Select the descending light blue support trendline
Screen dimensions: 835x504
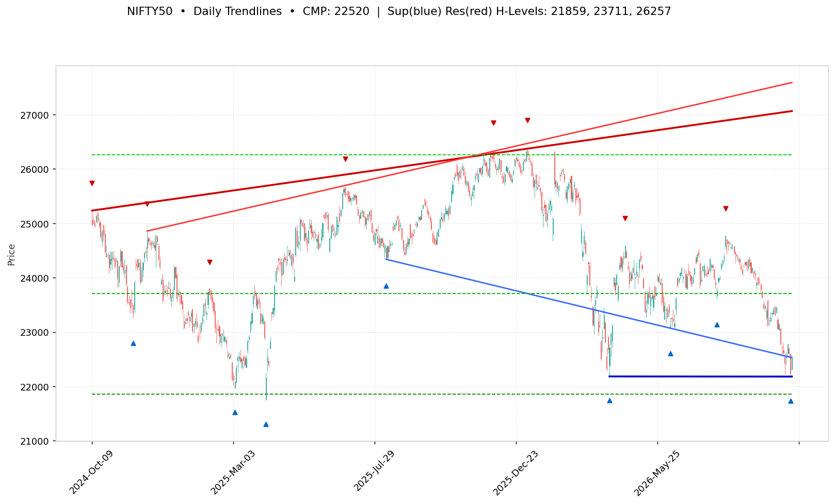pyautogui.click(x=589, y=308)
